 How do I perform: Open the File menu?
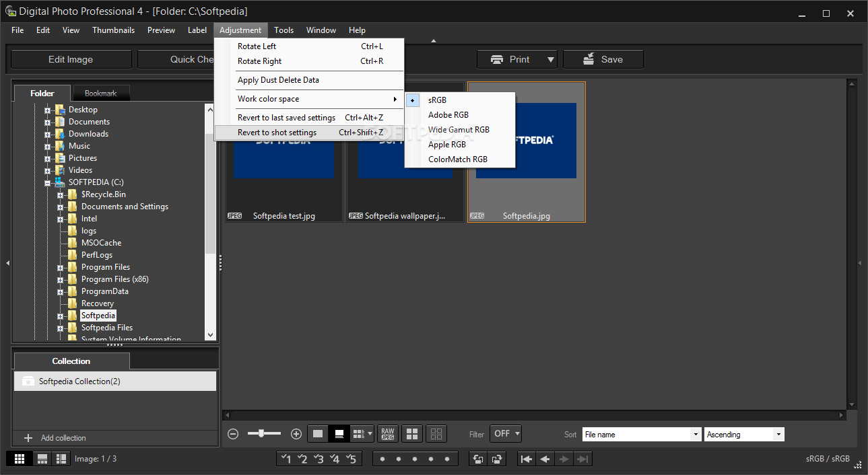tap(18, 30)
